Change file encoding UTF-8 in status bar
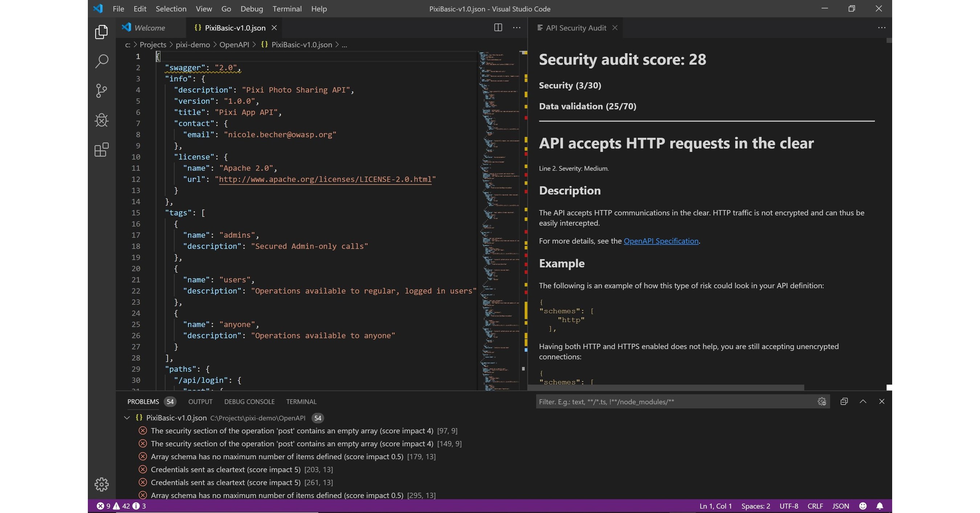980x513 pixels. click(x=789, y=506)
